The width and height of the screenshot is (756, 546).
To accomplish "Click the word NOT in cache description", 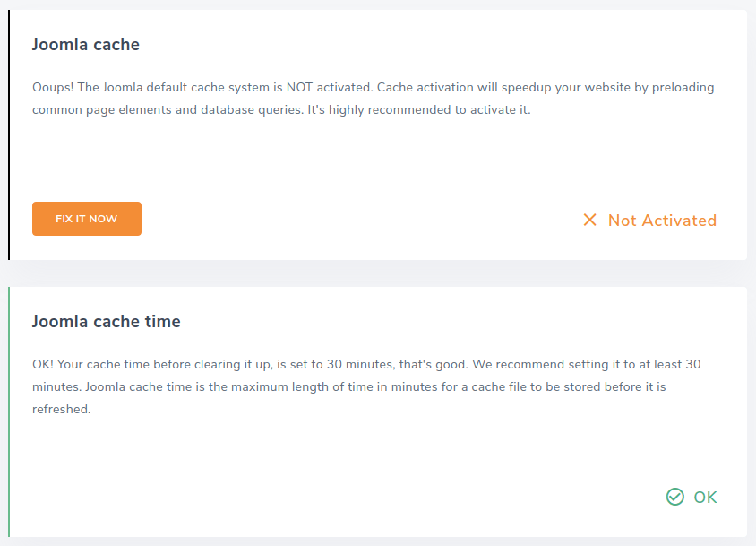I will point(299,87).
